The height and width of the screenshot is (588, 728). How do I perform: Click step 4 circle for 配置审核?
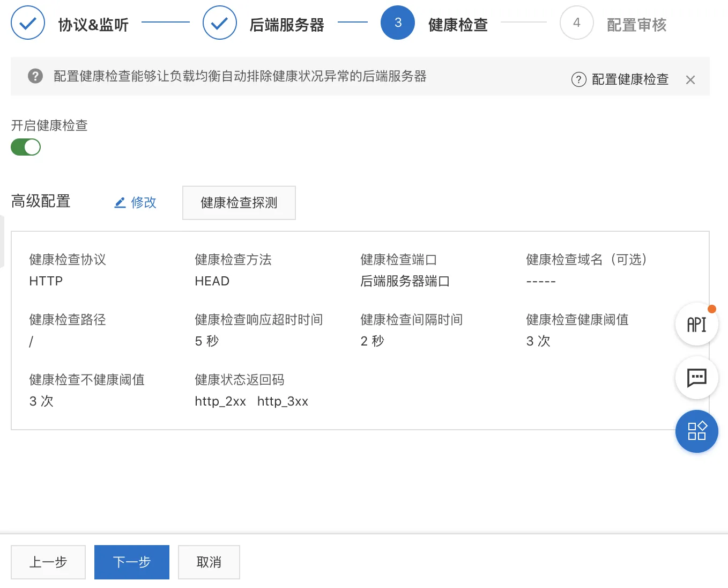[577, 23]
